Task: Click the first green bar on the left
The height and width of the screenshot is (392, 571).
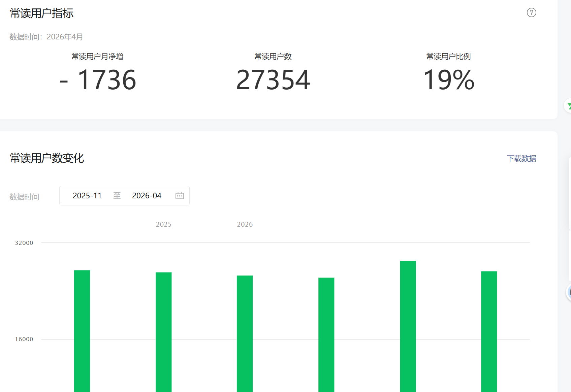Action: 82,331
